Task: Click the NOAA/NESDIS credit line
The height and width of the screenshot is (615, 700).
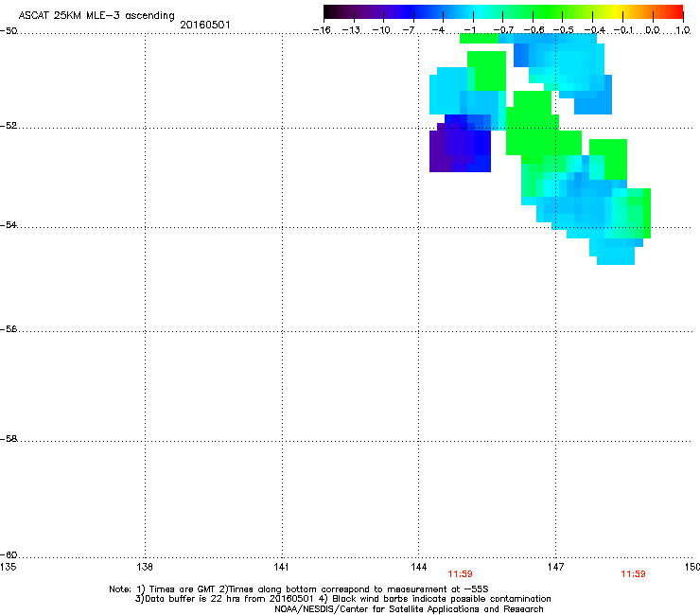Action: [x=409, y=608]
